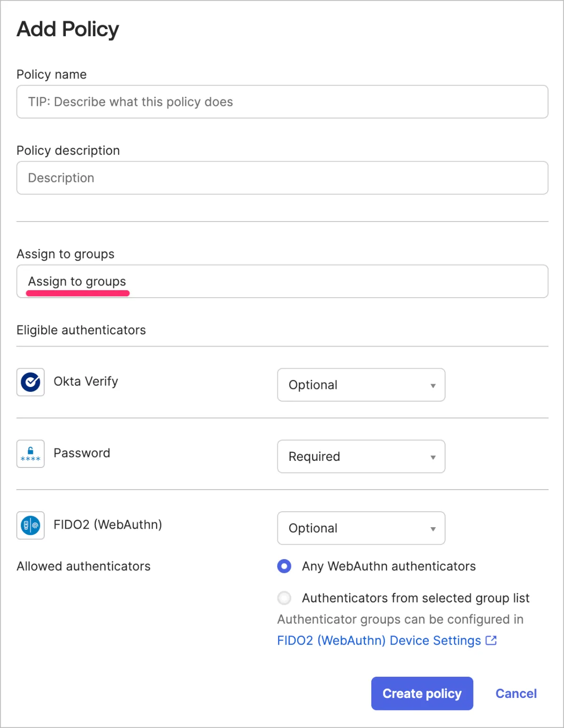Click into the Policy description field
564x728 pixels.
tap(282, 178)
